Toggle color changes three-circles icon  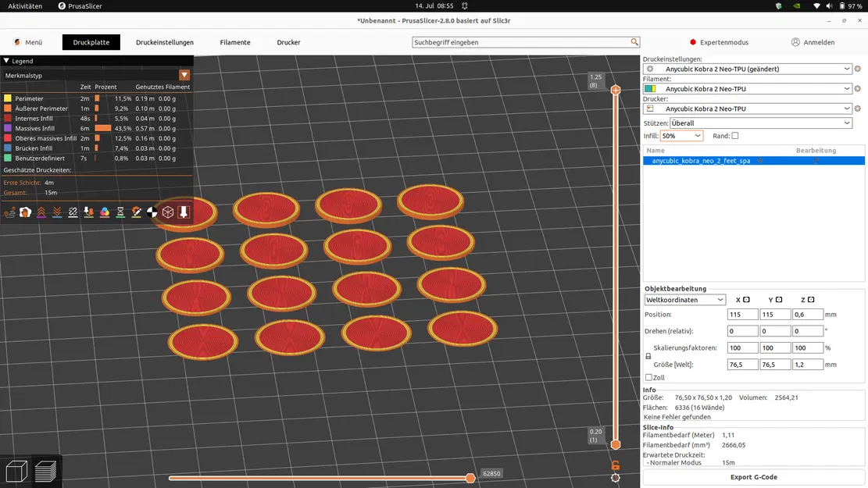tap(105, 212)
